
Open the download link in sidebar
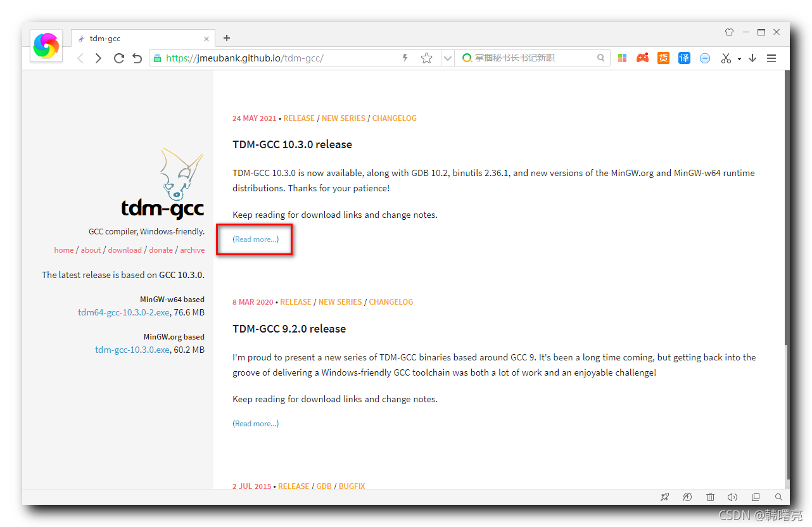(125, 250)
